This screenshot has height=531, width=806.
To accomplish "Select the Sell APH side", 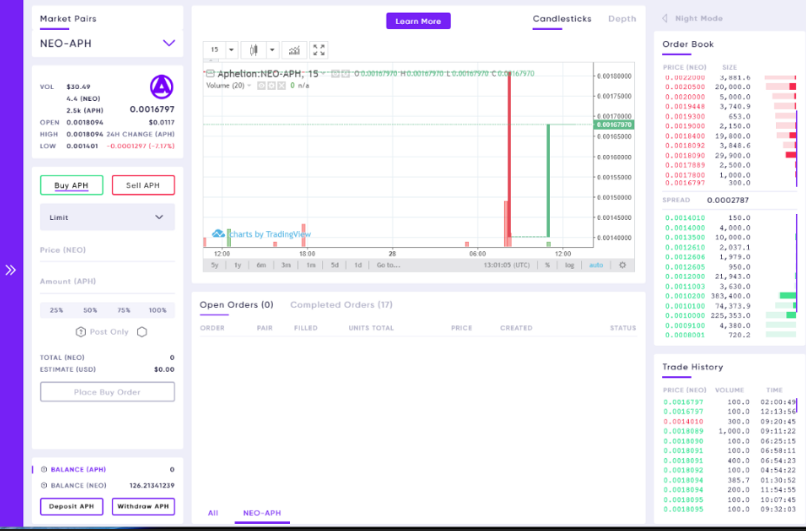I will 143,185.
